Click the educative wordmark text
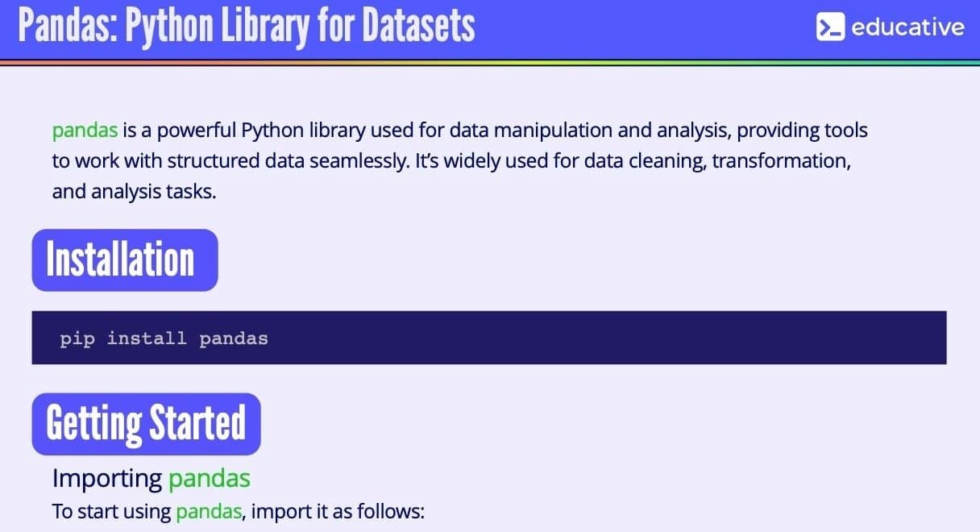 click(907, 27)
